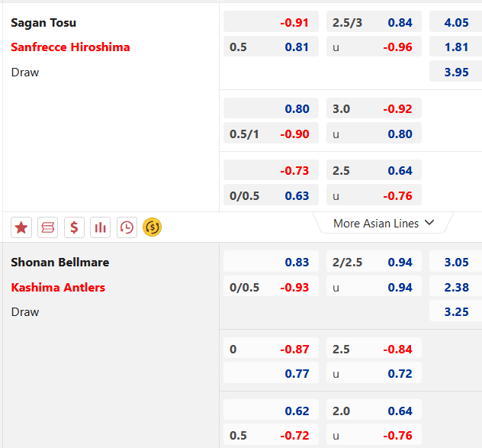Select Sagan Tosu team name
Screen dimensions: 482x448
click(43, 23)
